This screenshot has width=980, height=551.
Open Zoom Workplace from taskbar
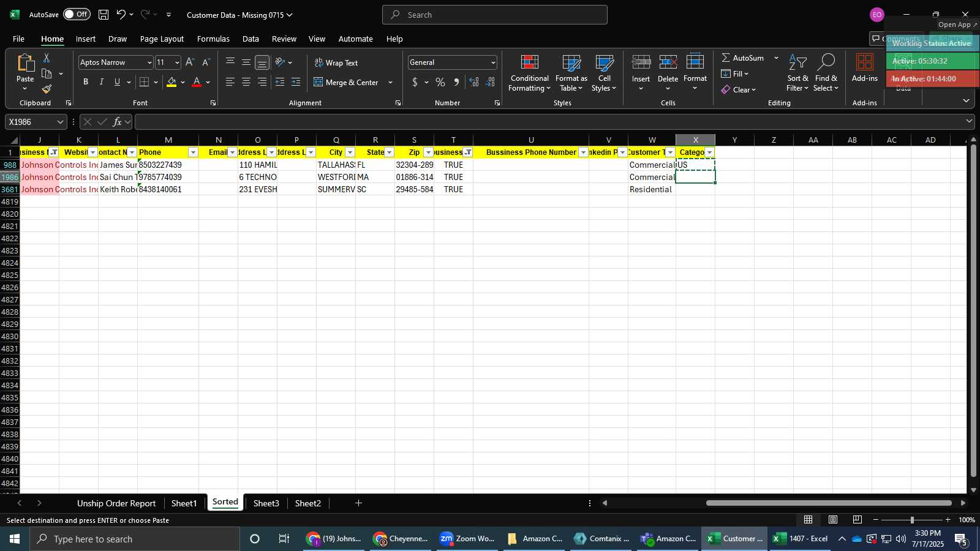point(468,539)
